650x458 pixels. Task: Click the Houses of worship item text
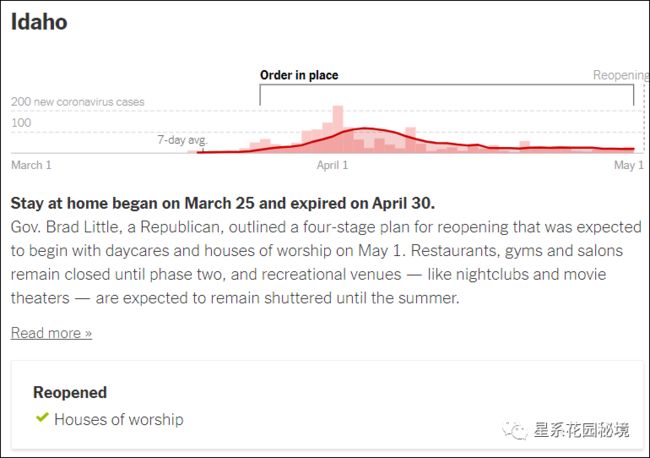tap(119, 419)
